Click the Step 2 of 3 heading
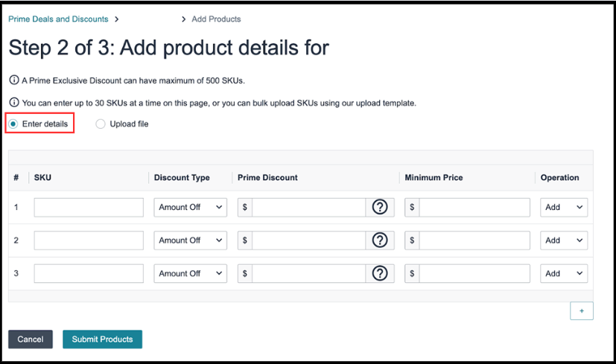Image resolution: width=616 pixels, height=364 pixels. [168, 48]
